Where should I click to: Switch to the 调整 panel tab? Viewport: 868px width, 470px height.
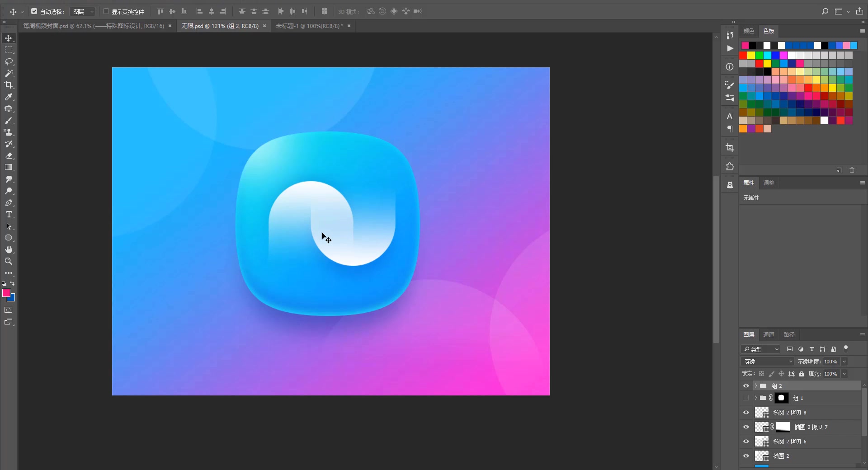coord(769,183)
